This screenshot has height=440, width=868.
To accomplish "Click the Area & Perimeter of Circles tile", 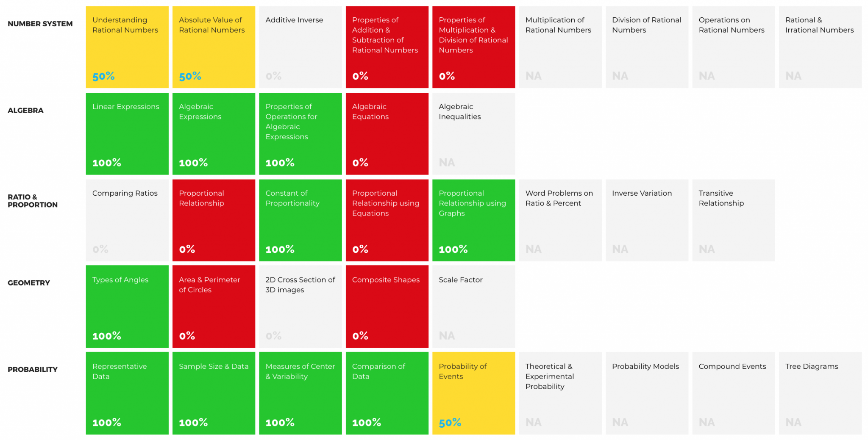I will point(214,307).
